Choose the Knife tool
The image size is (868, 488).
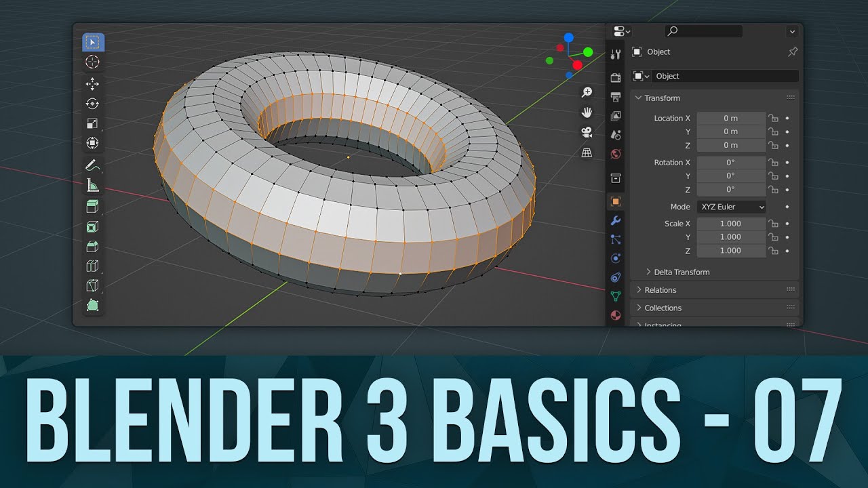(x=93, y=285)
